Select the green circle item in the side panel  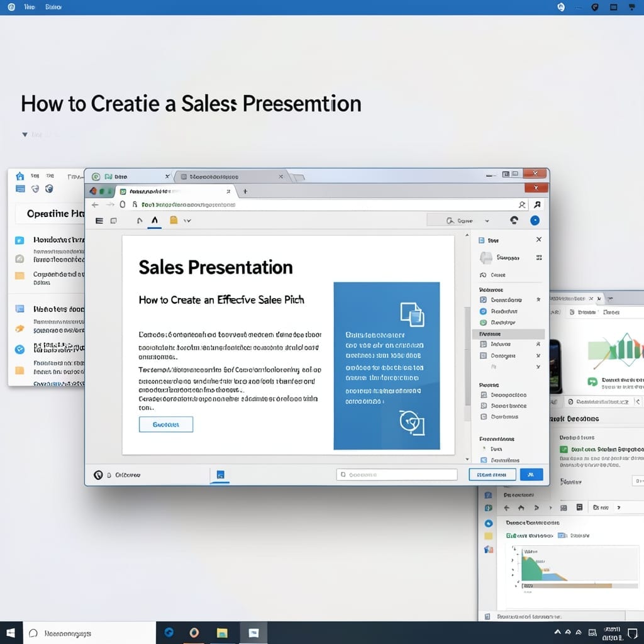tap(484, 323)
